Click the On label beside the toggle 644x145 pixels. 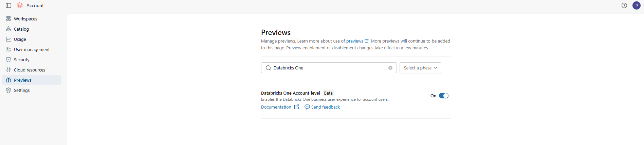pyautogui.click(x=433, y=96)
